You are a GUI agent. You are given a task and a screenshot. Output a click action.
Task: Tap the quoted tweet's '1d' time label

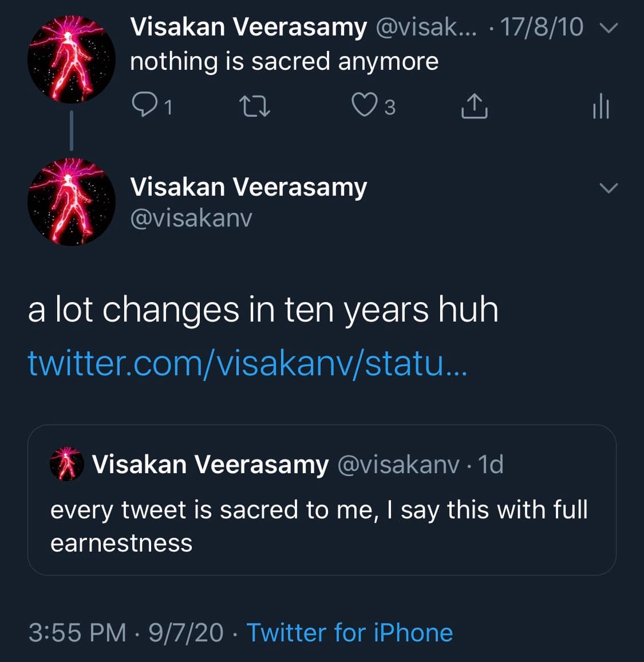491,465
